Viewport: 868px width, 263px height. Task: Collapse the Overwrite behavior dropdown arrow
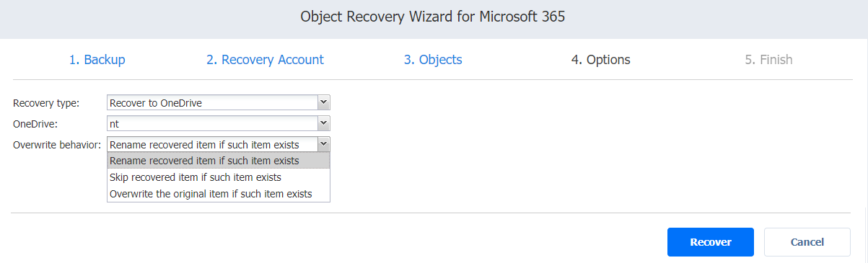(324, 144)
